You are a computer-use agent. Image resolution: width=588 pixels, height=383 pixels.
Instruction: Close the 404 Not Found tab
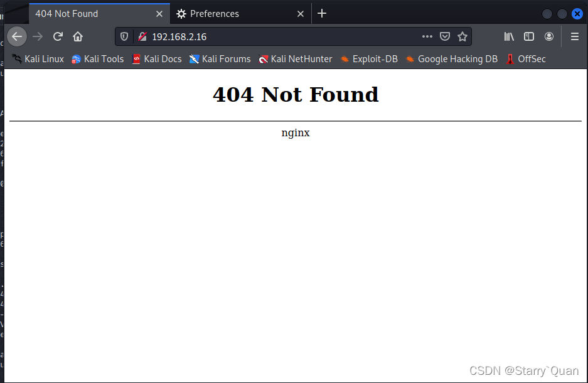pyautogui.click(x=159, y=14)
